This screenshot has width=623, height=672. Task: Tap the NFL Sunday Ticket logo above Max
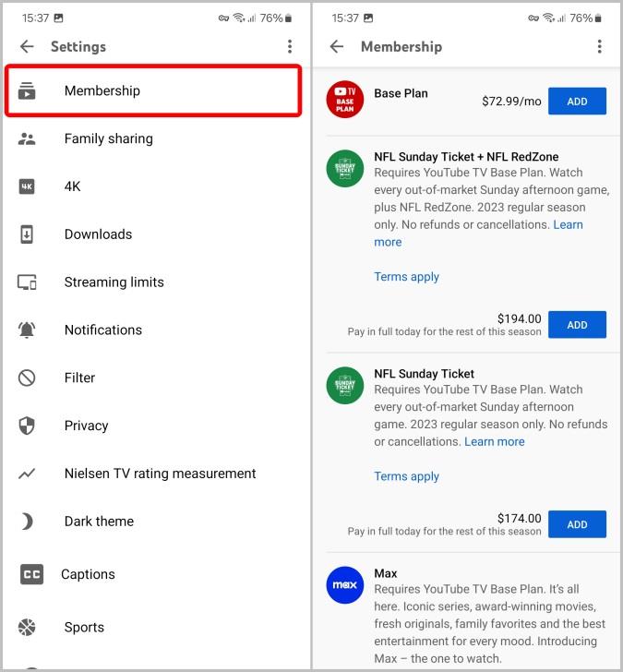click(x=345, y=385)
